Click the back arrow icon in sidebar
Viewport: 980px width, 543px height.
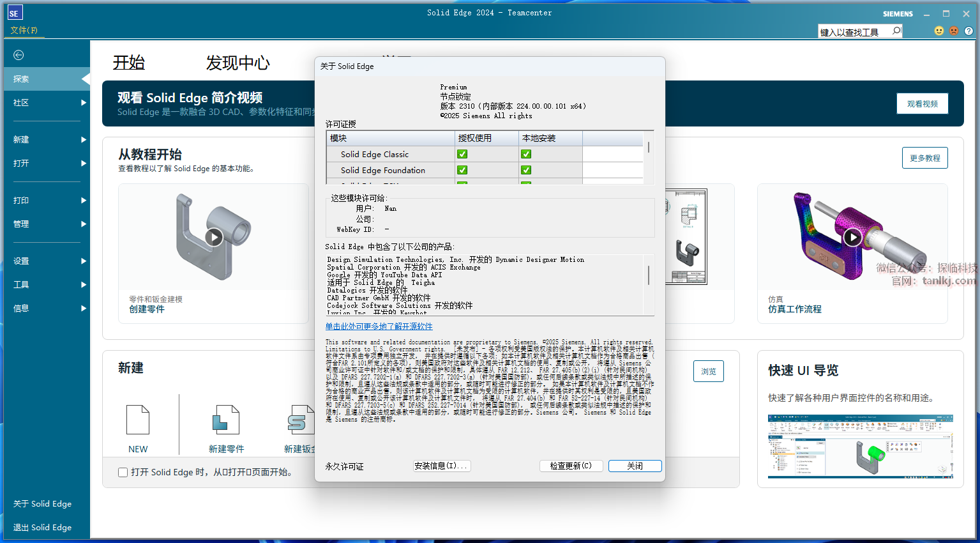pyautogui.click(x=19, y=55)
